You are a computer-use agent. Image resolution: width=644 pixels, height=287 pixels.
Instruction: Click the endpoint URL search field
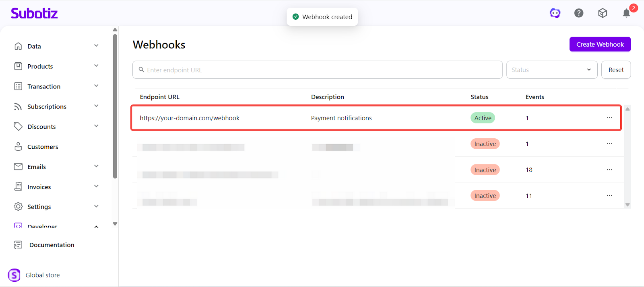(x=317, y=70)
